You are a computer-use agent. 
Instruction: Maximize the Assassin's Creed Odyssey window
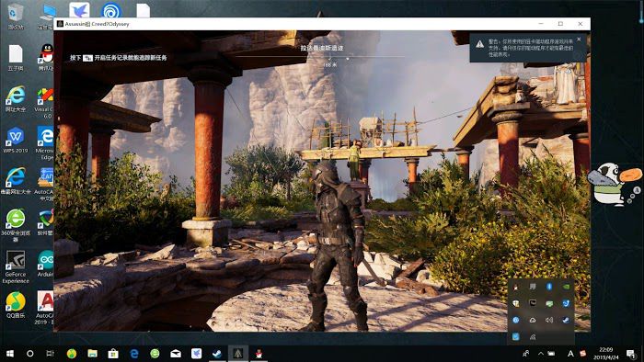click(560, 24)
